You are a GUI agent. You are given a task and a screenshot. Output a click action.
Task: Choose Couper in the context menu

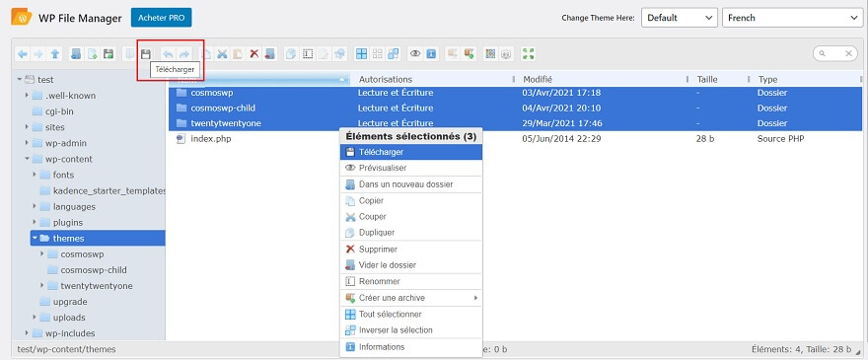point(411,217)
